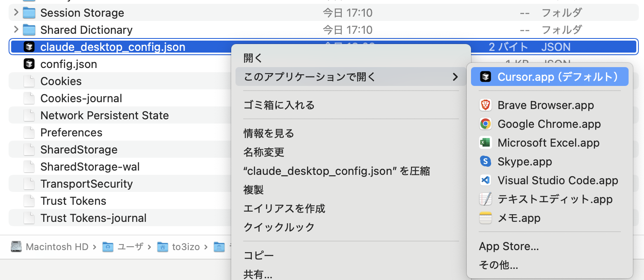Viewport: 644px width, 280px height.
Task: Click the Trust Tokens-journal file icon
Action: [x=29, y=218]
